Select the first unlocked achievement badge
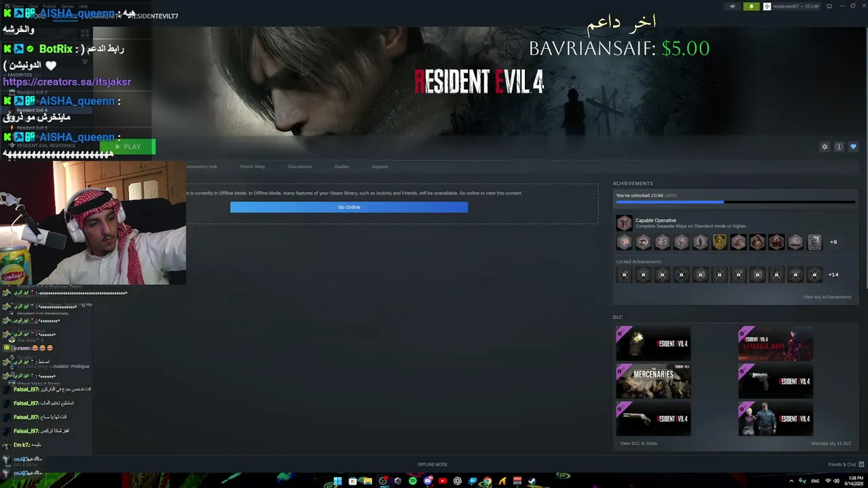 click(x=624, y=242)
